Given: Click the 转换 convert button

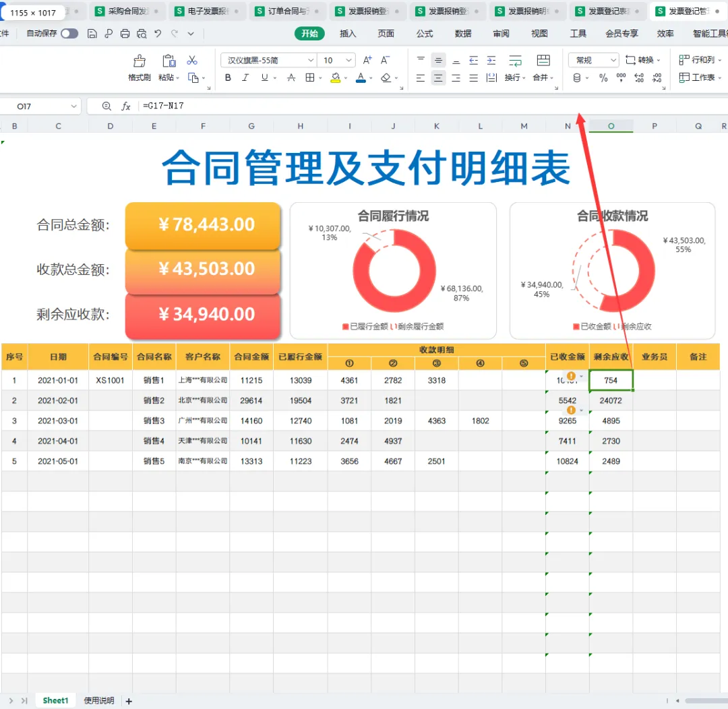Looking at the screenshot, I should tap(642, 60).
